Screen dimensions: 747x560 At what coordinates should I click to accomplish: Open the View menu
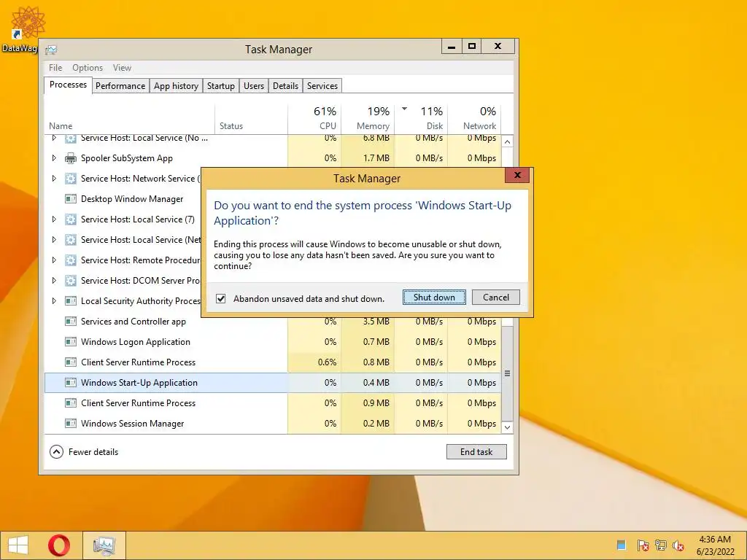(x=122, y=68)
